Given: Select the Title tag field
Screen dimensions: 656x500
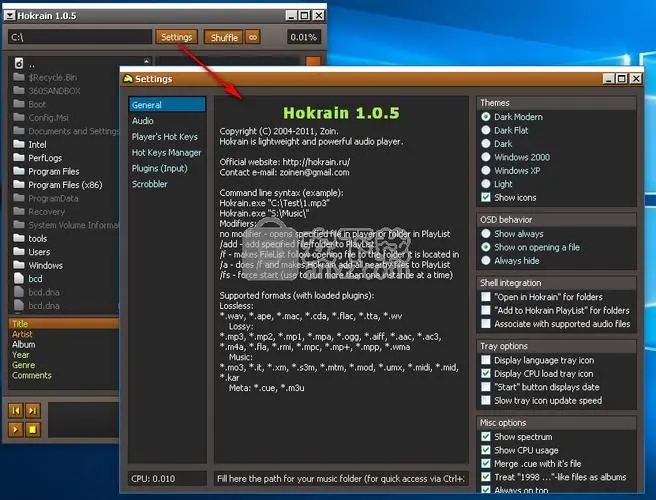Looking at the screenshot, I should [x=63, y=323].
